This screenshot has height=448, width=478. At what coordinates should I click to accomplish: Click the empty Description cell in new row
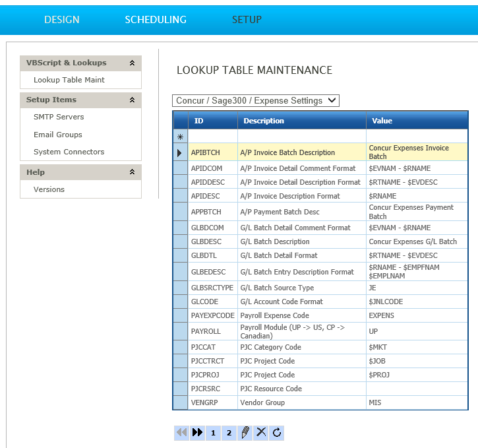[302, 137]
